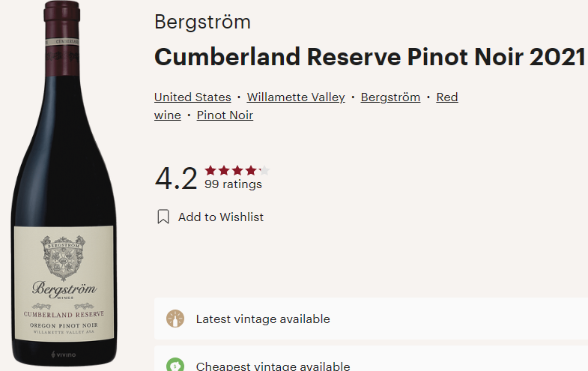Click the Bergström winery name heading
The width and height of the screenshot is (588, 371).
point(202,22)
